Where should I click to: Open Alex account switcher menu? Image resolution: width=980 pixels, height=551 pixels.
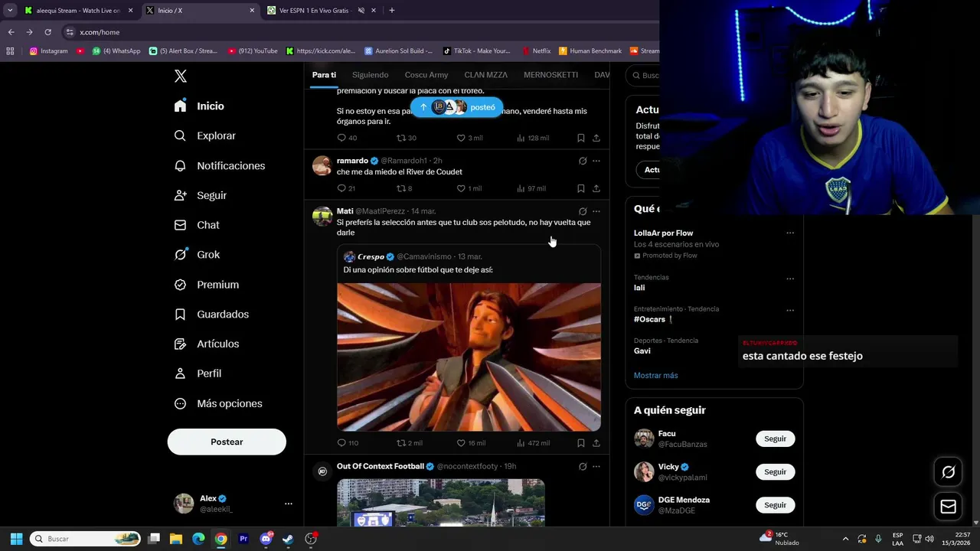(x=234, y=503)
